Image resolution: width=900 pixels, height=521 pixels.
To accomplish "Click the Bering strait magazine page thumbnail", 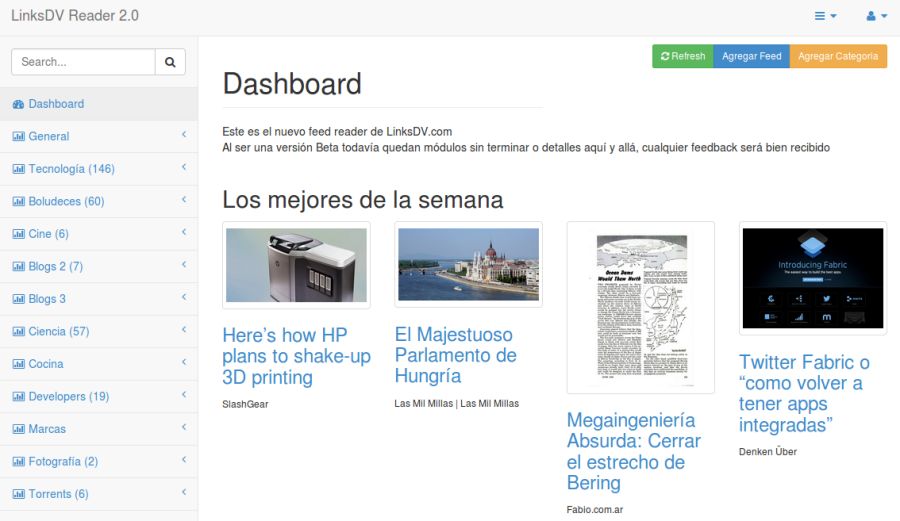I will click(x=641, y=308).
